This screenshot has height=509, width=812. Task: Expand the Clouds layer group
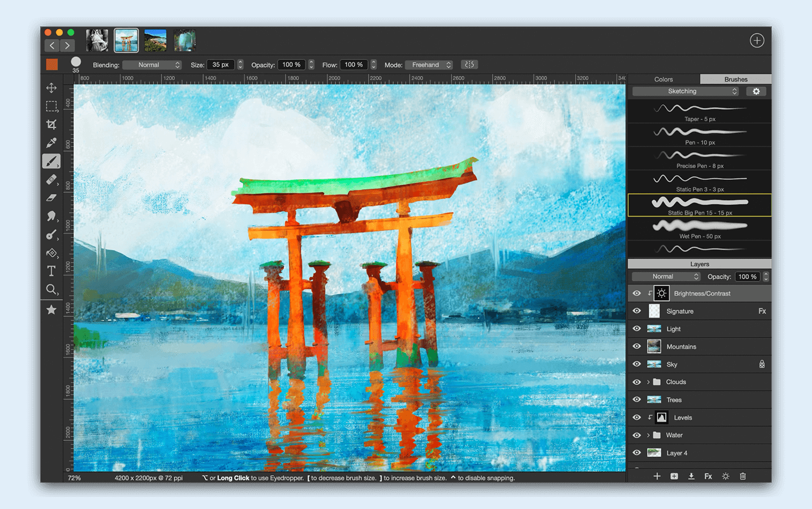[648, 382]
